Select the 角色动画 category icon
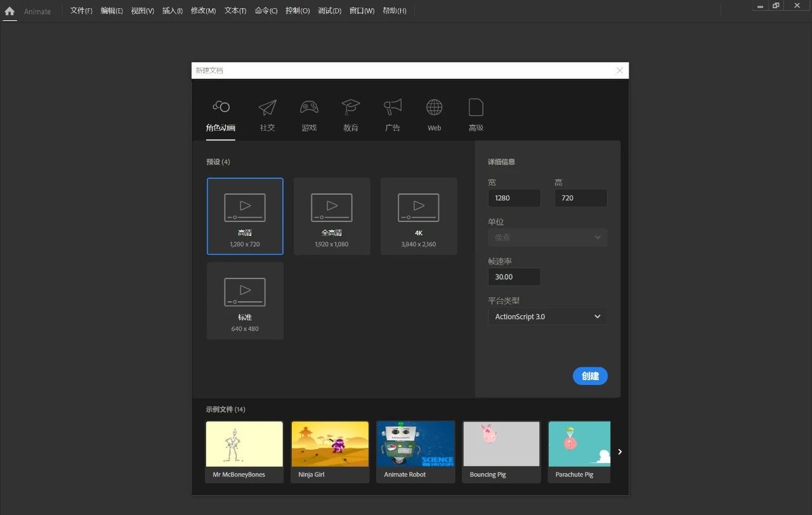Image resolution: width=812 pixels, height=515 pixels. tap(221, 107)
